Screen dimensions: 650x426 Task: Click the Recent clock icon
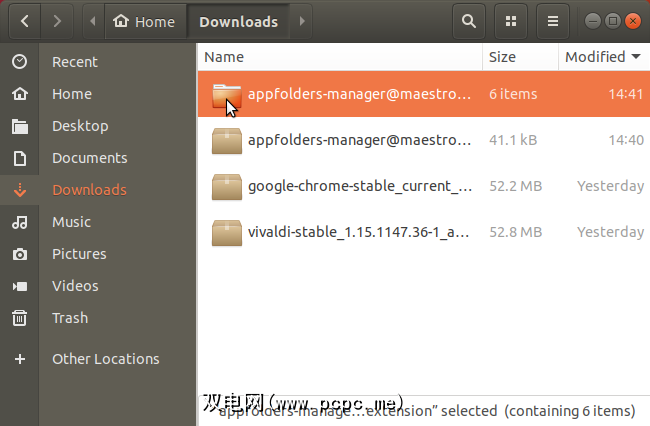[19, 62]
